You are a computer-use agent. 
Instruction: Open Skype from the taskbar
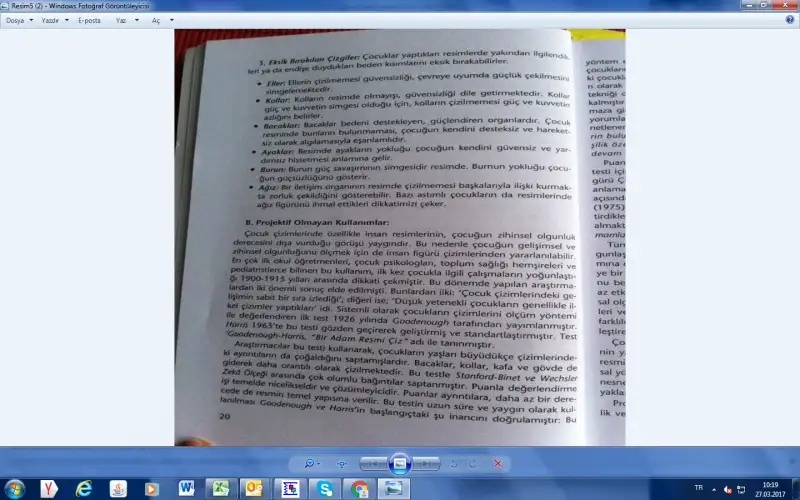[324, 488]
